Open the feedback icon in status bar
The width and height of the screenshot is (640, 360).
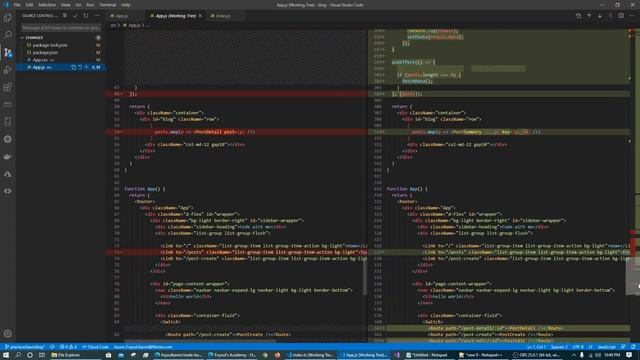tap(623, 347)
